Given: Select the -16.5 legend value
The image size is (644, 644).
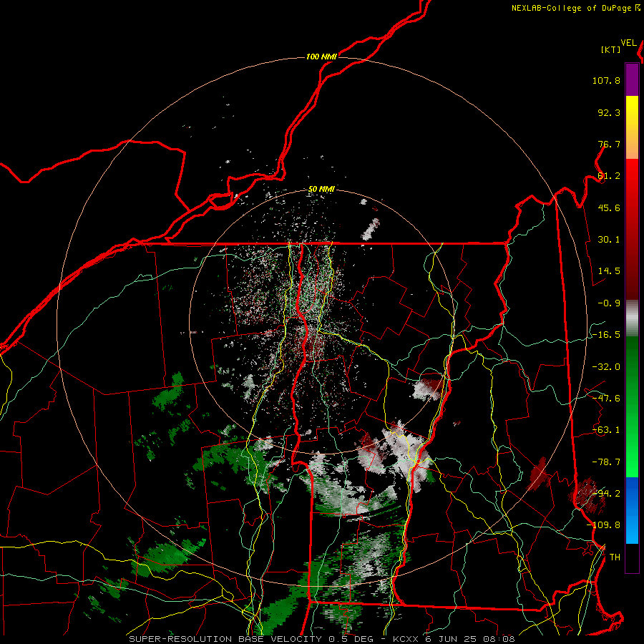Looking at the screenshot, I should tap(606, 335).
